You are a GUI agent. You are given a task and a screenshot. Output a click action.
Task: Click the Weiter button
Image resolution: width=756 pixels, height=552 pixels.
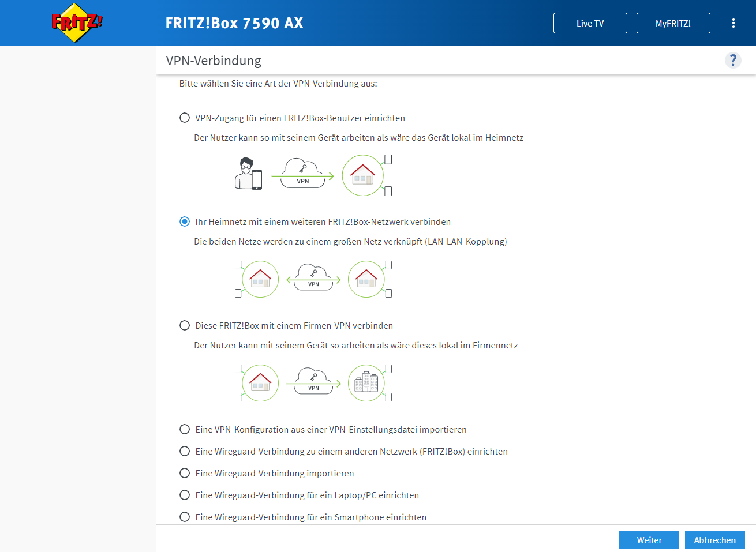[x=649, y=539]
